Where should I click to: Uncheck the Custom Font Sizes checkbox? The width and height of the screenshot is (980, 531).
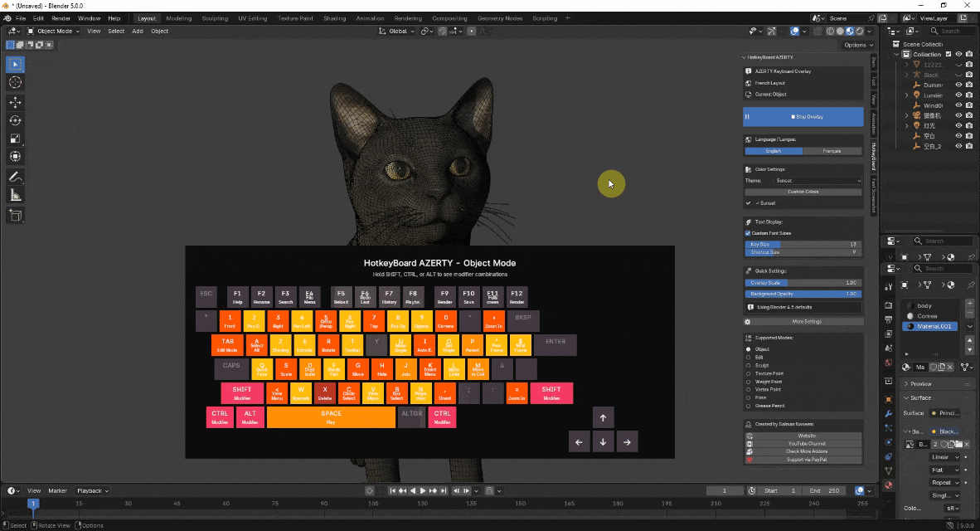click(748, 233)
